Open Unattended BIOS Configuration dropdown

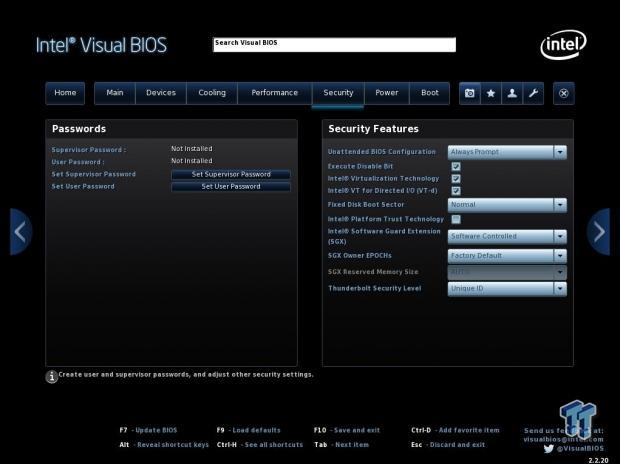point(507,152)
